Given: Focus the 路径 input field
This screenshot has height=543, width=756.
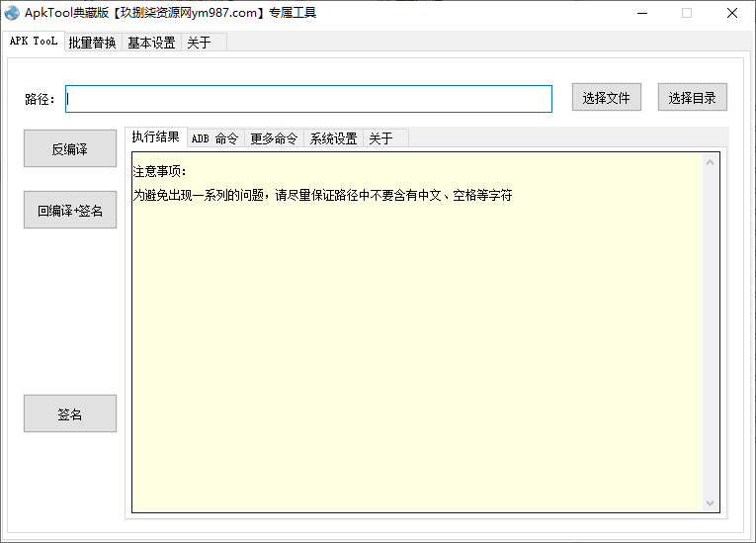Looking at the screenshot, I should pyautogui.click(x=308, y=99).
